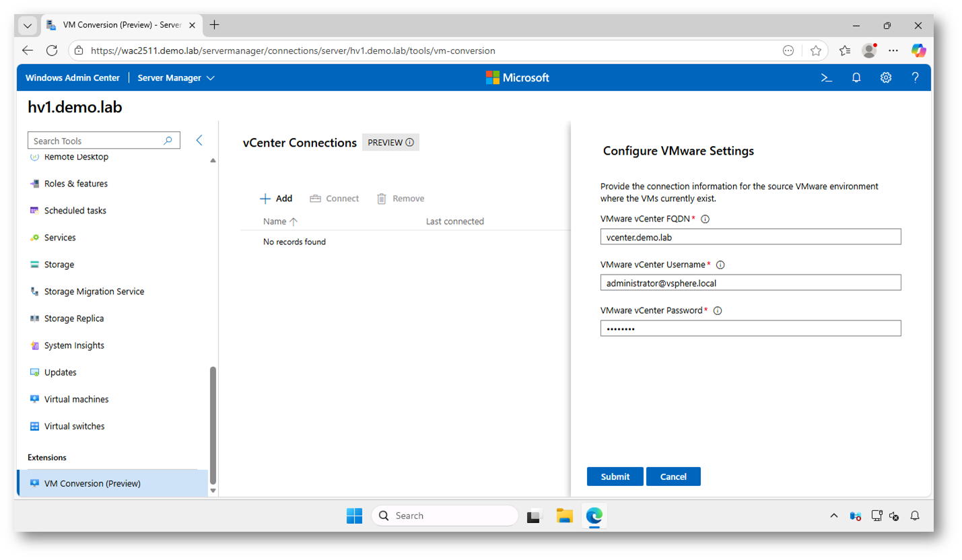Click the VMware vCenter Password field
The height and width of the screenshot is (560, 962).
[x=750, y=328]
